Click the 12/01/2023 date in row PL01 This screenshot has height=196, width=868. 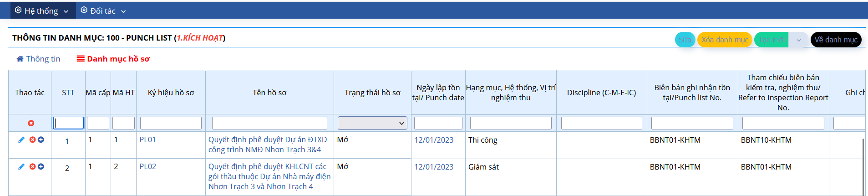point(434,140)
